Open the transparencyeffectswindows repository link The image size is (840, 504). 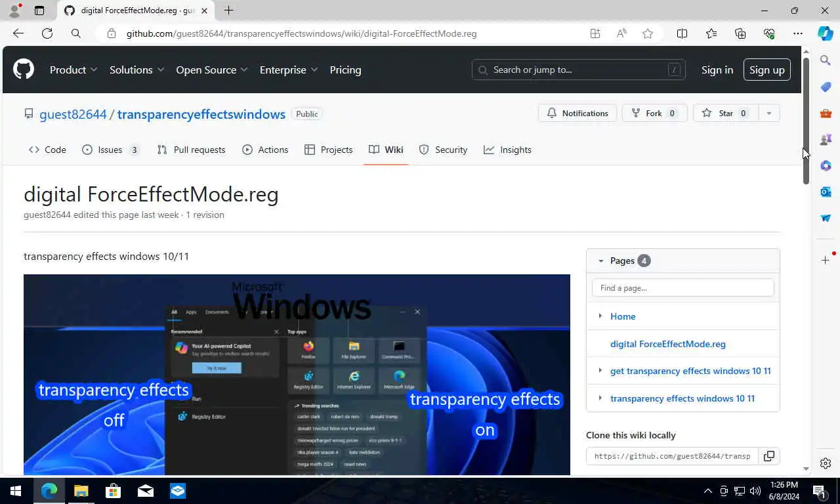201,114
